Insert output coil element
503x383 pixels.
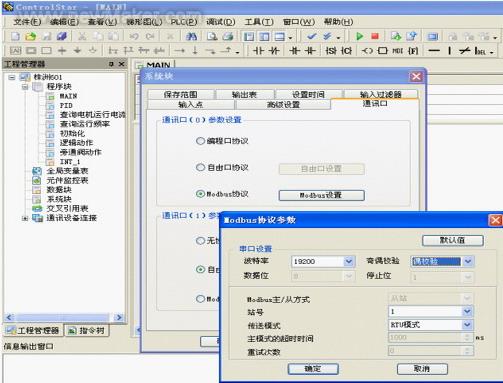tap(367, 51)
